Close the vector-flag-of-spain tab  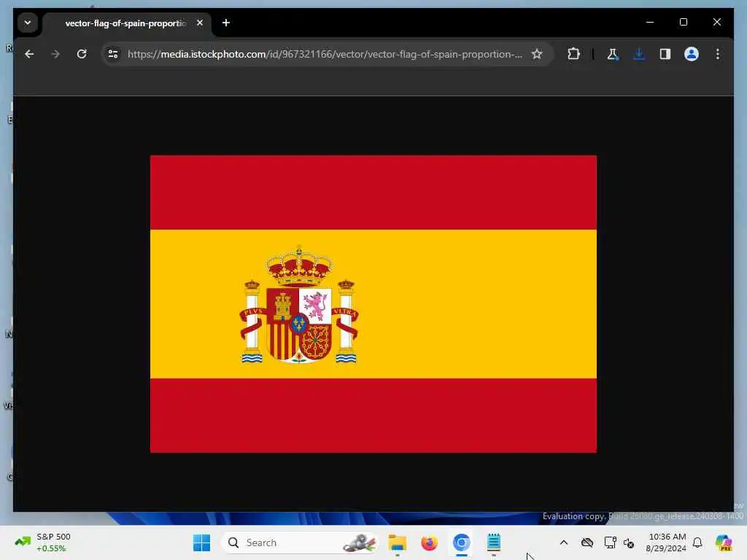point(200,23)
